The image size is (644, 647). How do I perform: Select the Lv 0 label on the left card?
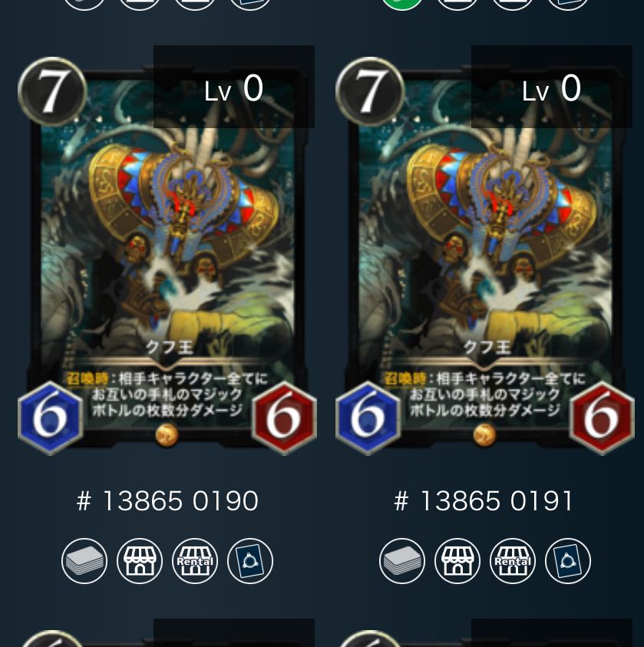coord(233,89)
